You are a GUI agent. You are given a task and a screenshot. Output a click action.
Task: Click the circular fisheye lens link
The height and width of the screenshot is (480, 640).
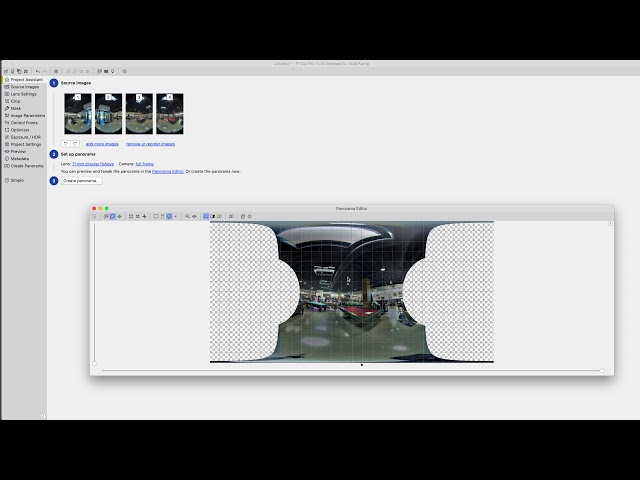pyautogui.click(x=93, y=164)
